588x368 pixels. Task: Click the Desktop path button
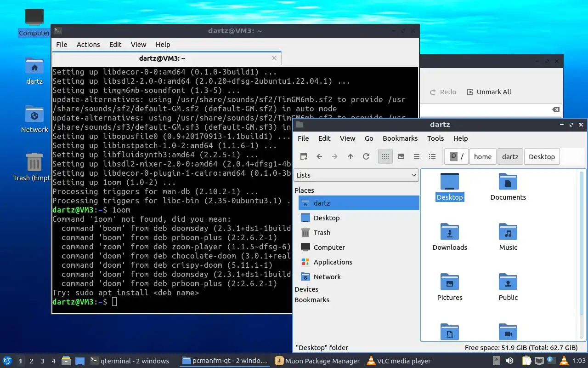[542, 156]
